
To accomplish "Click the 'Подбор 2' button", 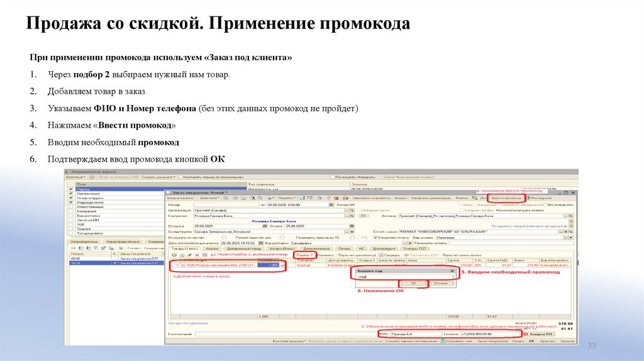I will pyautogui.click(x=305, y=255).
